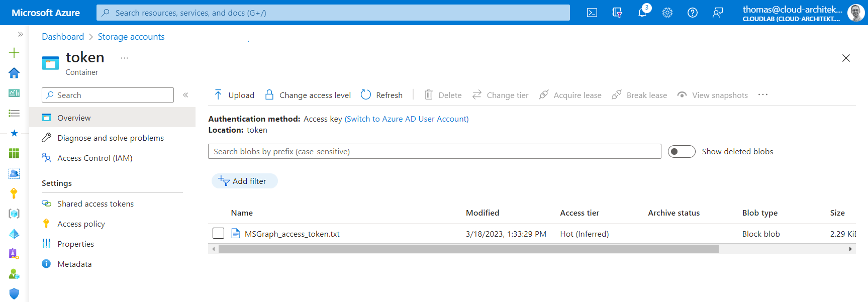Image resolution: width=868 pixels, height=302 pixels.
Task: Click View snapshots in the toolbar
Action: pyautogui.click(x=712, y=95)
